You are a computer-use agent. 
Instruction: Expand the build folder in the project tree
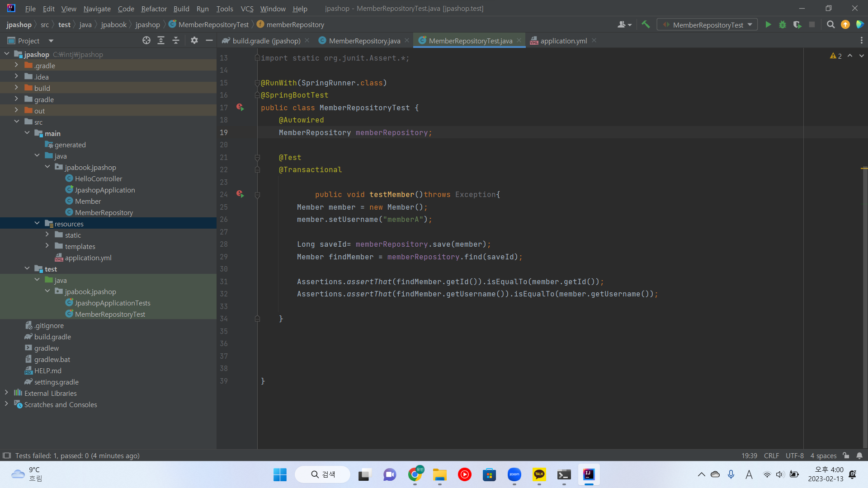(x=16, y=88)
